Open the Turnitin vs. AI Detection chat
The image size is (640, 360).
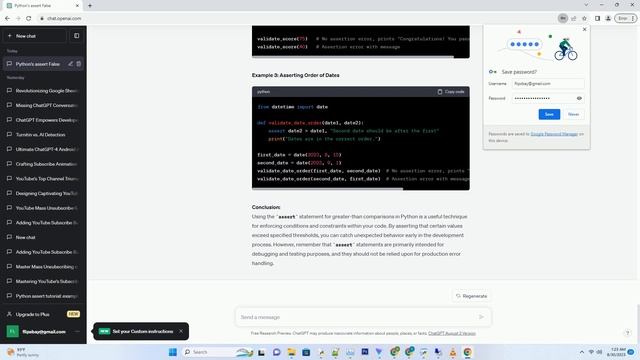(43, 135)
